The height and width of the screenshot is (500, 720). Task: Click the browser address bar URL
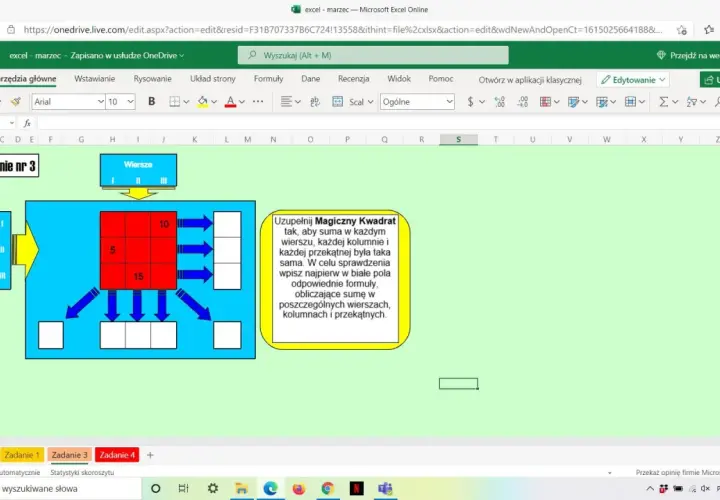pos(343,30)
